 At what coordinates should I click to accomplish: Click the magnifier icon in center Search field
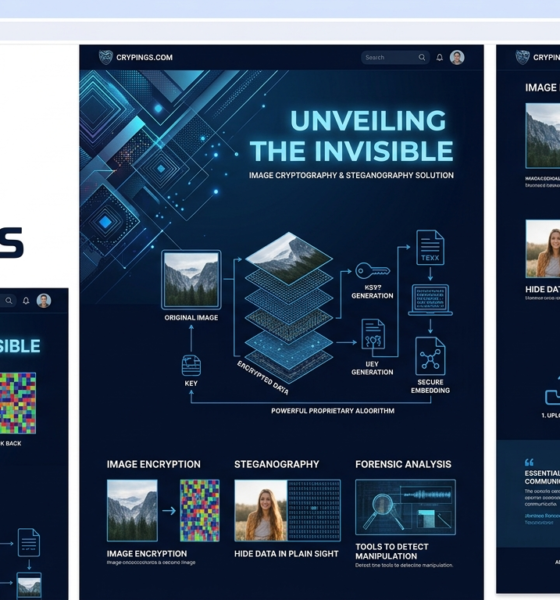(x=421, y=57)
